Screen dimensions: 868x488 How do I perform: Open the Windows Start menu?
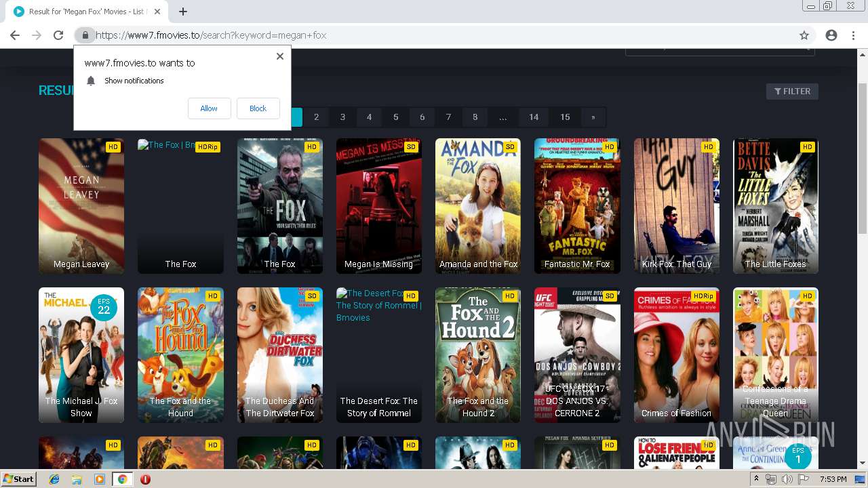(19, 479)
